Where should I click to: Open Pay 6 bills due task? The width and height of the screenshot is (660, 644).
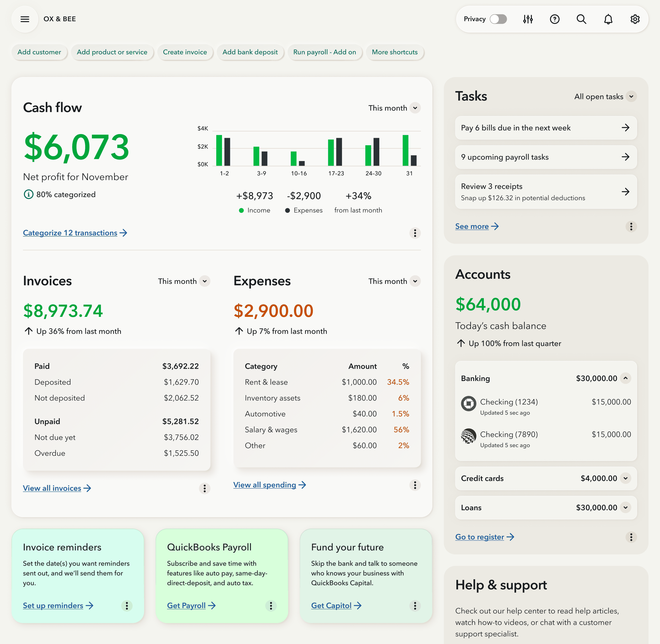click(546, 127)
